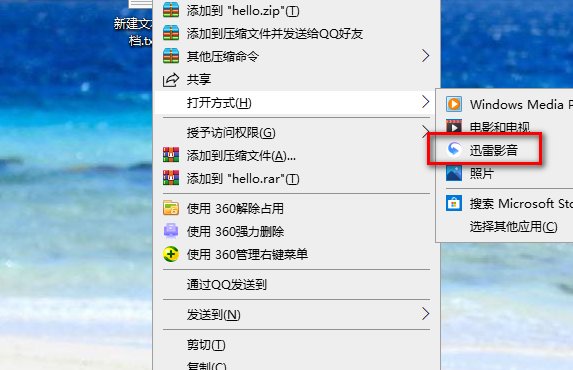This screenshot has height=370, width=573.
Task: Choose 添加到压缩文件(A)... entry
Action: click(x=296, y=155)
